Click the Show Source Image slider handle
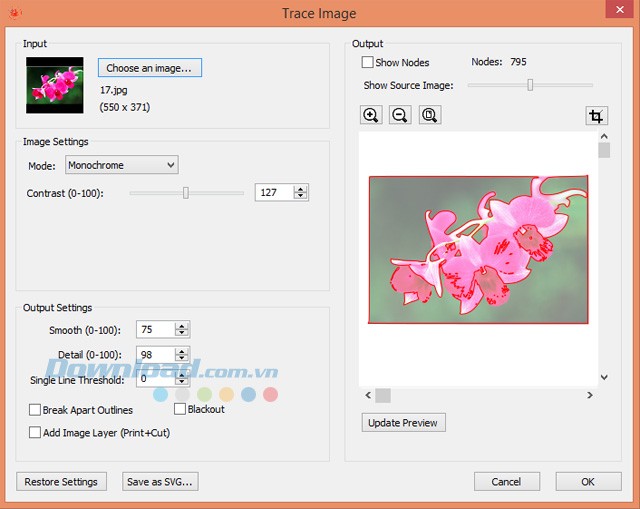Viewport: 640px width, 509px height. coord(530,85)
